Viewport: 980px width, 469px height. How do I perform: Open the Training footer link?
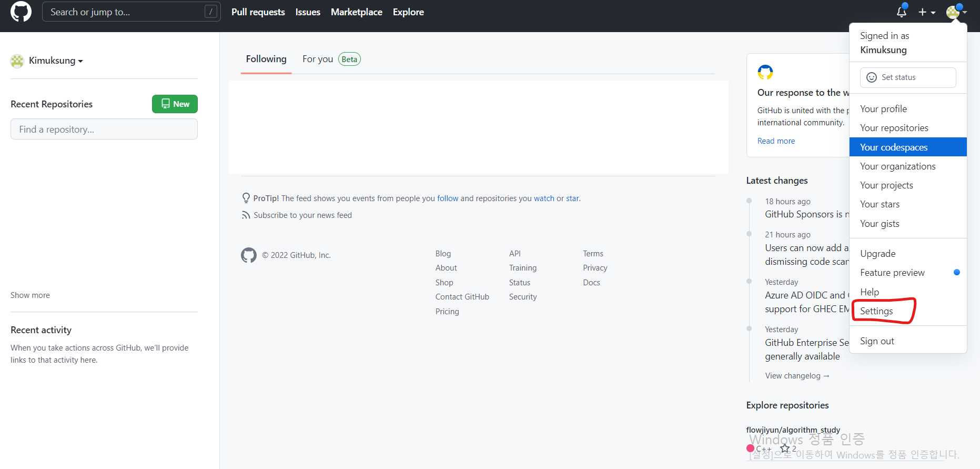click(523, 268)
